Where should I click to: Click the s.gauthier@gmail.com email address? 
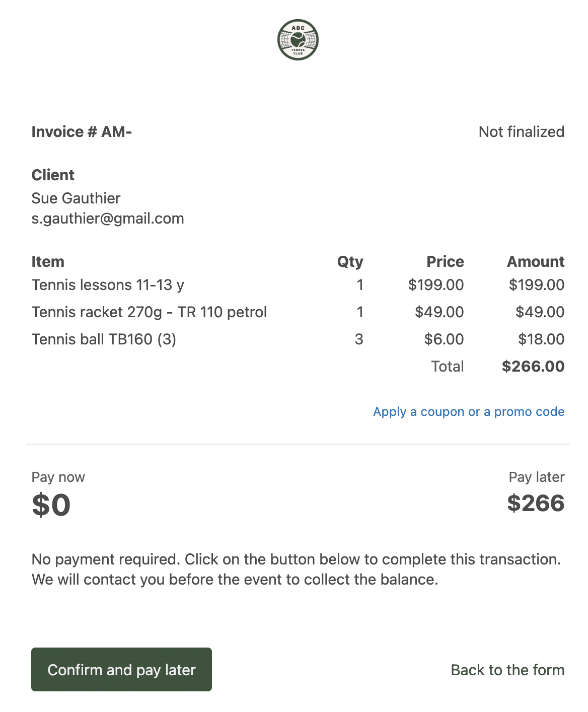(x=108, y=219)
